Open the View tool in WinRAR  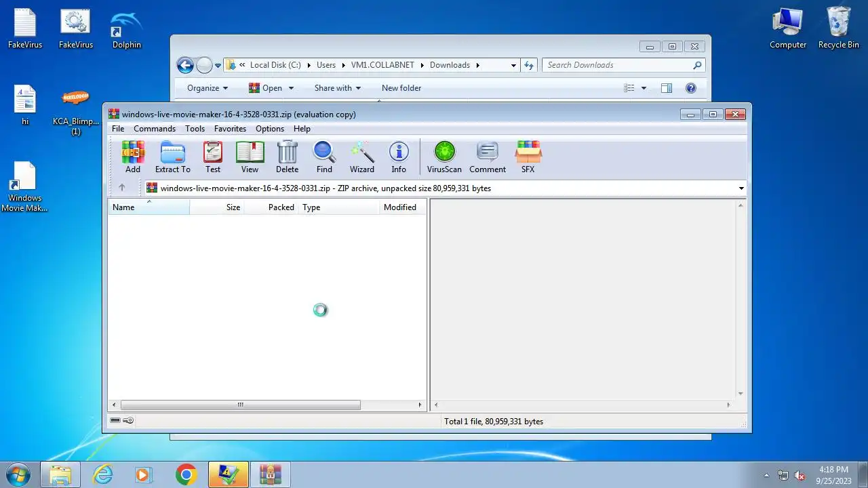(250, 157)
